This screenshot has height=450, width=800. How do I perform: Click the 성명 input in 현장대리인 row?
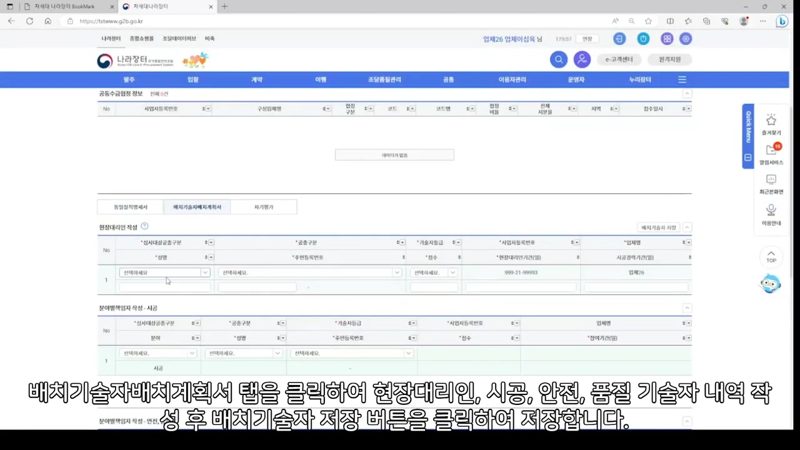[164, 288]
